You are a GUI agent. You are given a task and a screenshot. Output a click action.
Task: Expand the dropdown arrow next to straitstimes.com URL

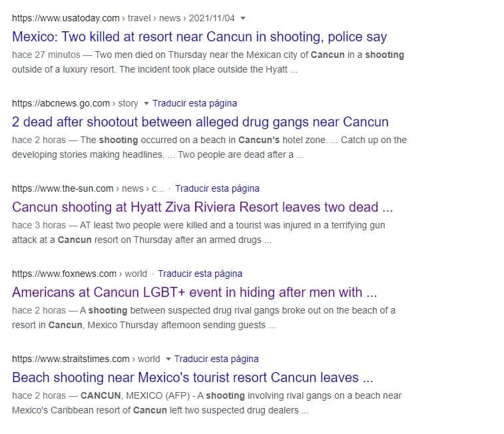pyautogui.click(x=168, y=359)
